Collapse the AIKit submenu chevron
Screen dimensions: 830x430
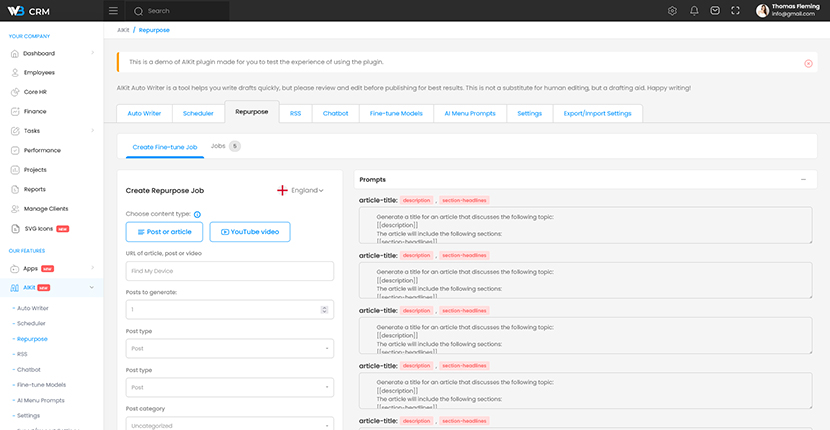pos(92,288)
